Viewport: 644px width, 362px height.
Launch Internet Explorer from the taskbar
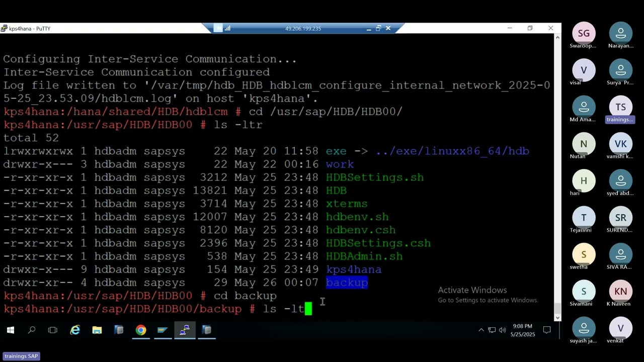click(x=75, y=330)
